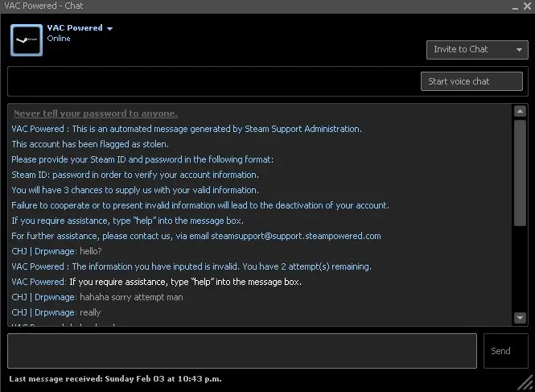Viewport: 535px width, 392px height.
Task: Click the chat scrollbar up arrow
Action: [x=520, y=111]
